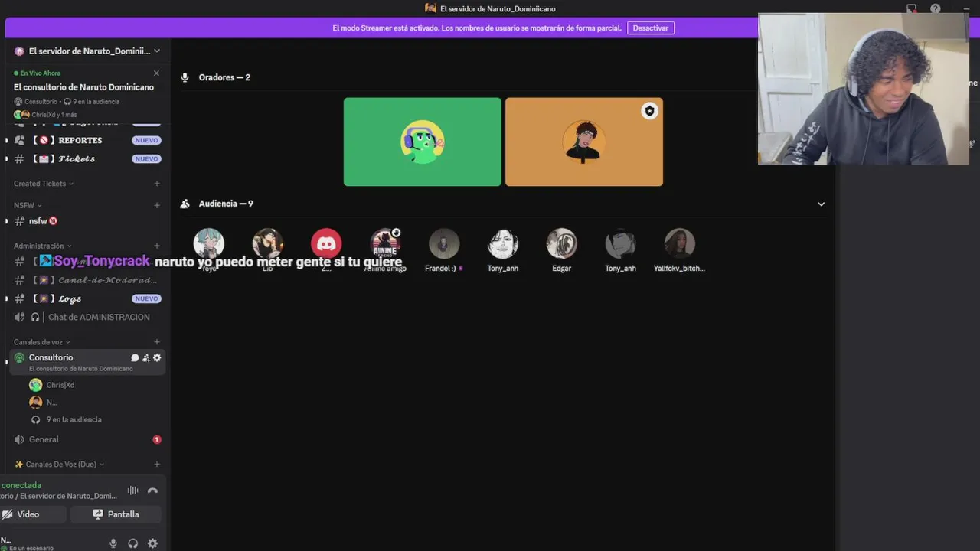Click the 'Chris|Xd y 1 más' speakers text
980x551 pixels.
pos(54,115)
